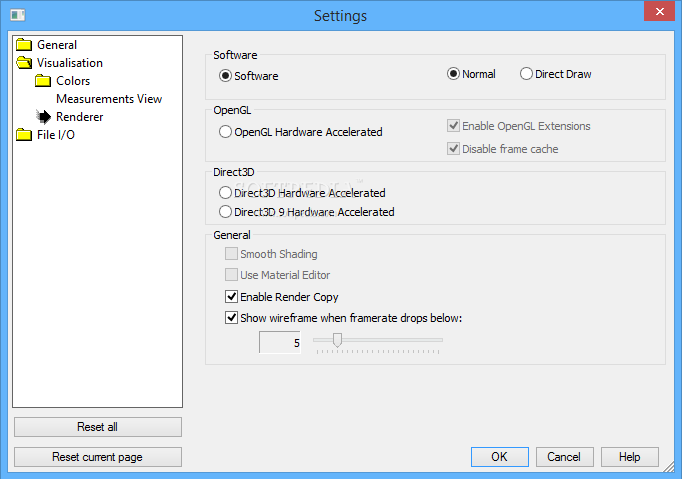Click the Reset current page button
The height and width of the screenshot is (479, 682).
pos(98,457)
